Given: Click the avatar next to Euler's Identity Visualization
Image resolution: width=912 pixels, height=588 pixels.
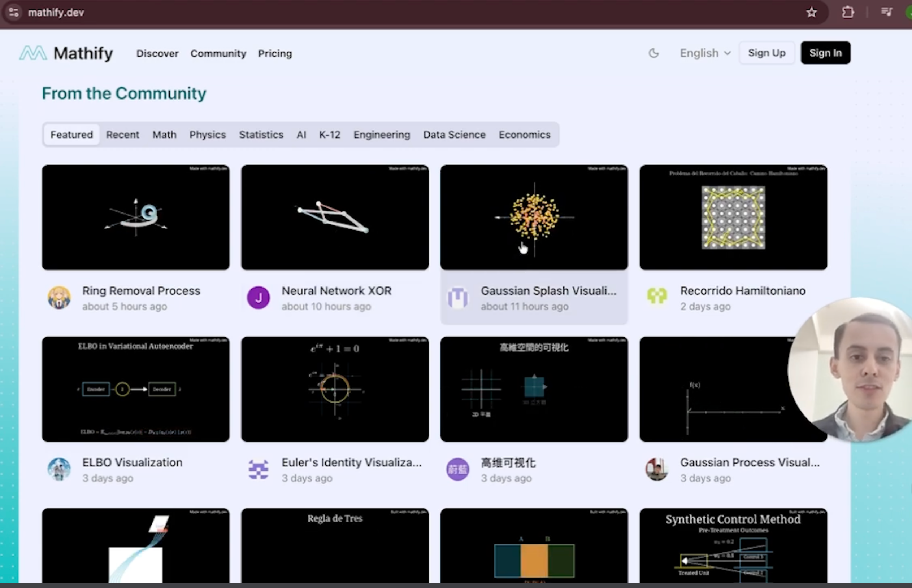Looking at the screenshot, I should (258, 469).
